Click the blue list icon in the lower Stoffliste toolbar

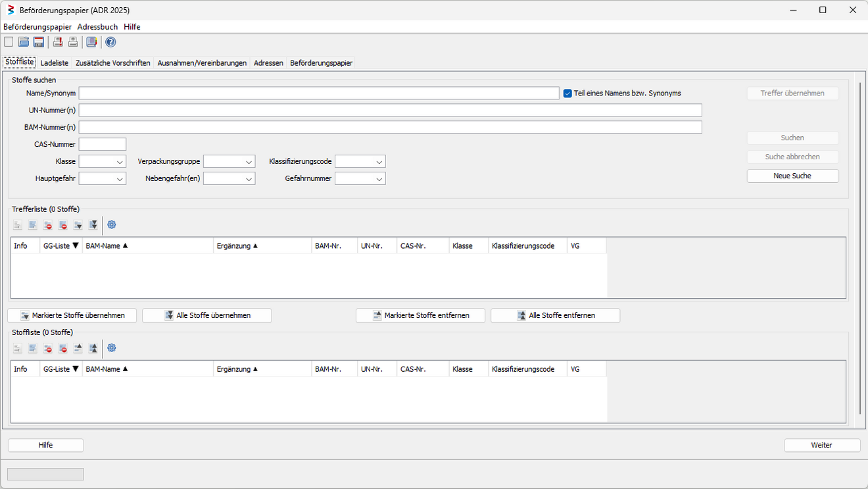click(x=33, y=348)
